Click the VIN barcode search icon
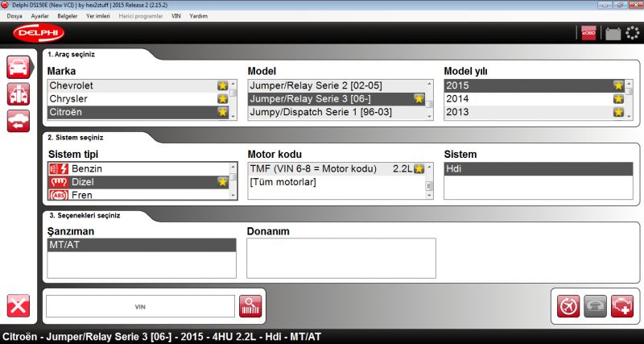Image resolution: width=644 pixels, height=344 pixels. click(250, 306)
